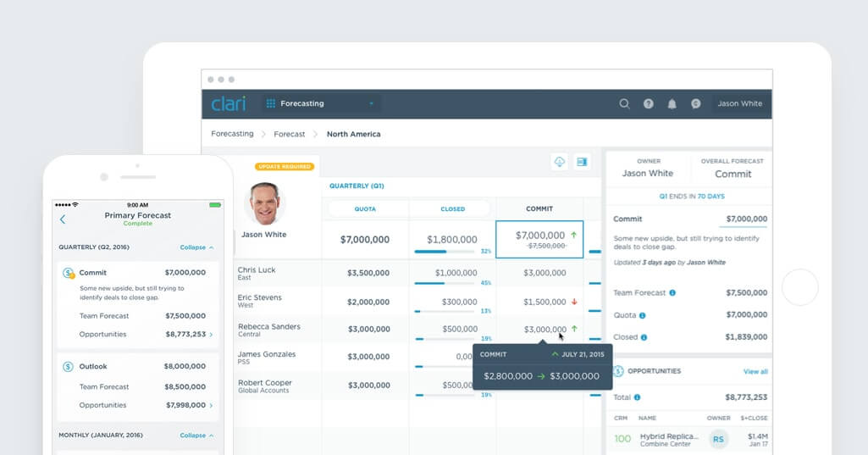The height and width of the screenshot is (455, 868).
Task: Click the Team Forecast info icon
Action: pos(672,292)
